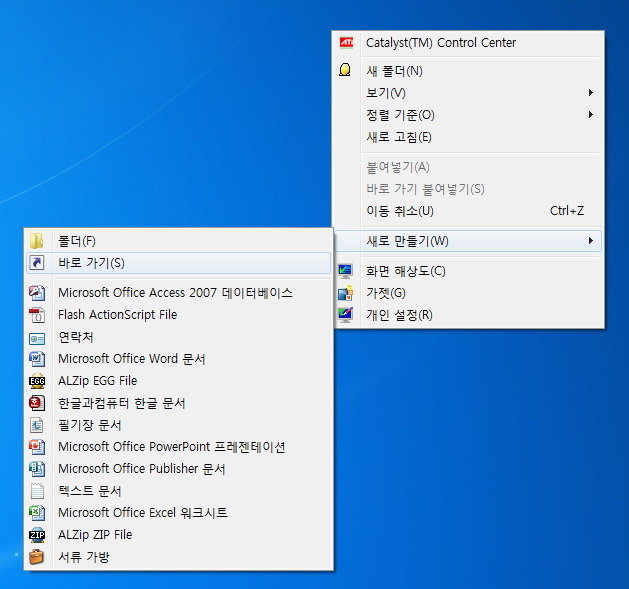The image size is (629, 589).
Task: Click the shortcut arrow icon beside 바로 가기(S)
Action: click(37, 263)
